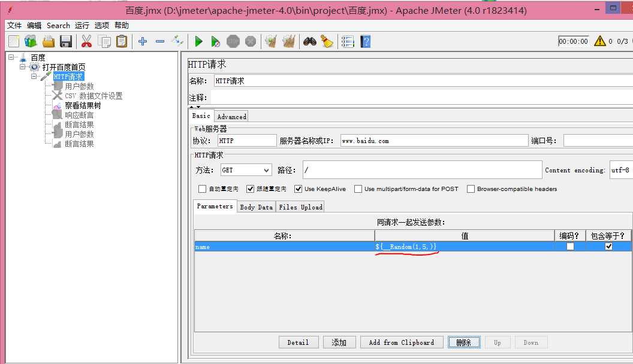The width and height of the screenshot is (633, 364).
Task: Reset search with the brush icon
Action: (x=327, y=41)
